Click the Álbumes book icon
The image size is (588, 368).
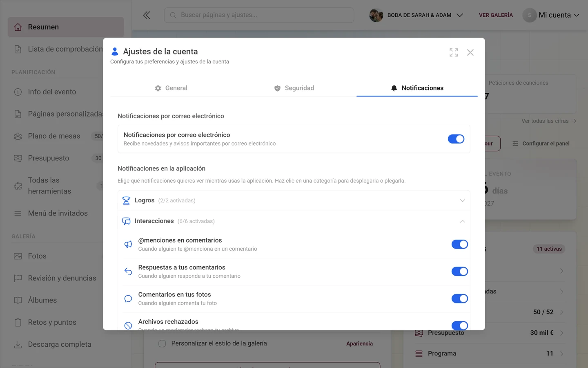pos(18,300)
